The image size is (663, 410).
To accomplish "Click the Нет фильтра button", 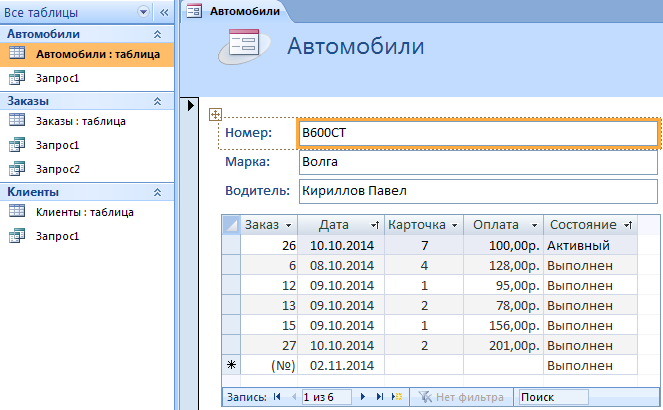I will click(461, 397).
